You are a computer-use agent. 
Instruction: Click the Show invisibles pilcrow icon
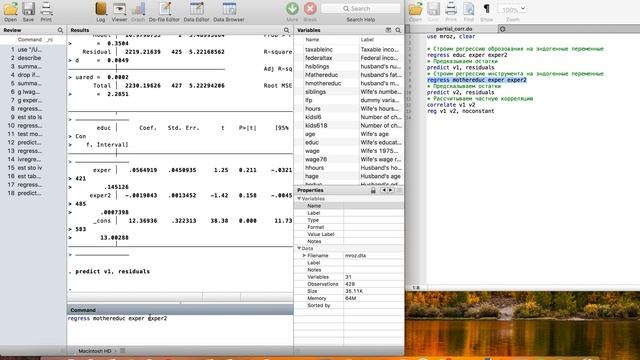pos(486,9)
